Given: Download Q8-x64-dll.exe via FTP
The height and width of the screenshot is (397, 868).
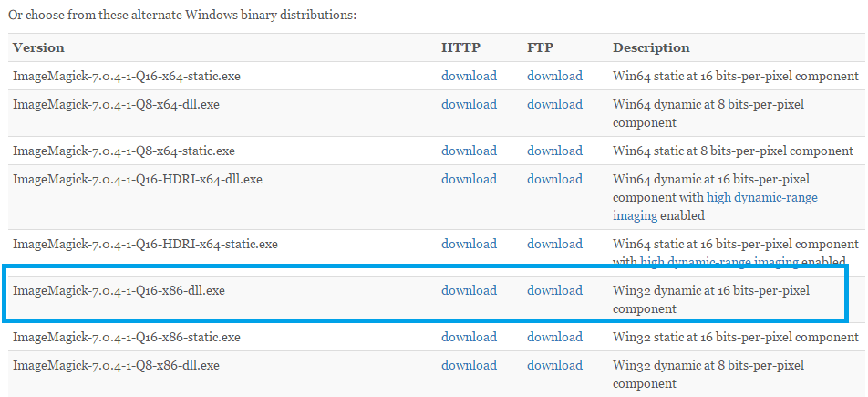Looking at the screenshot, I should [554, 104].
